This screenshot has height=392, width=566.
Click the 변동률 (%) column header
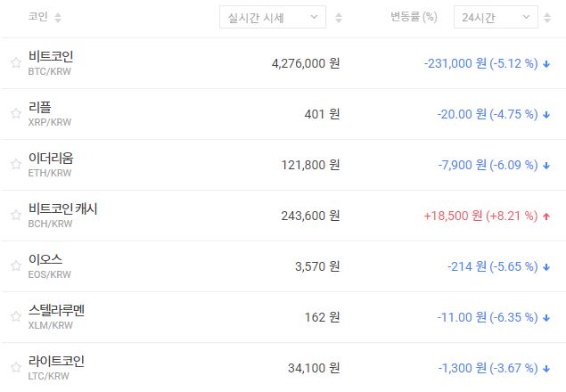[x=414, y=18]
